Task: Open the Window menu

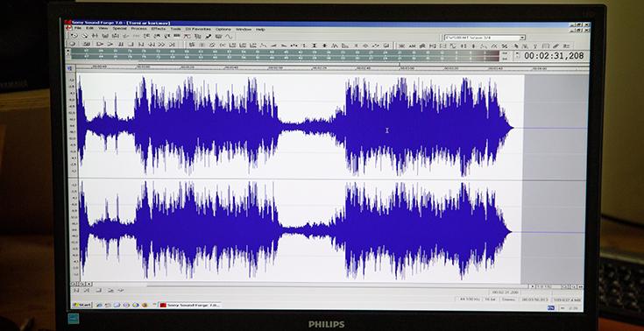Action: tap(244, 29)
